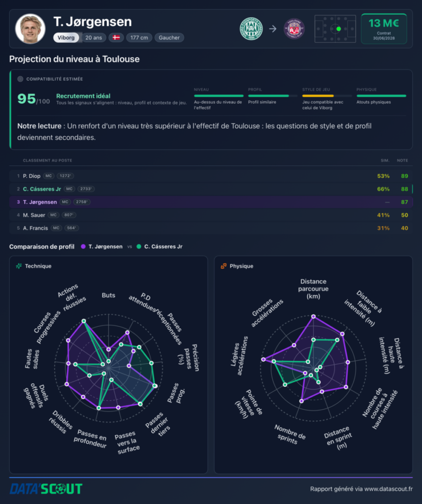Click the arrow between club crests

click(273, 29)
